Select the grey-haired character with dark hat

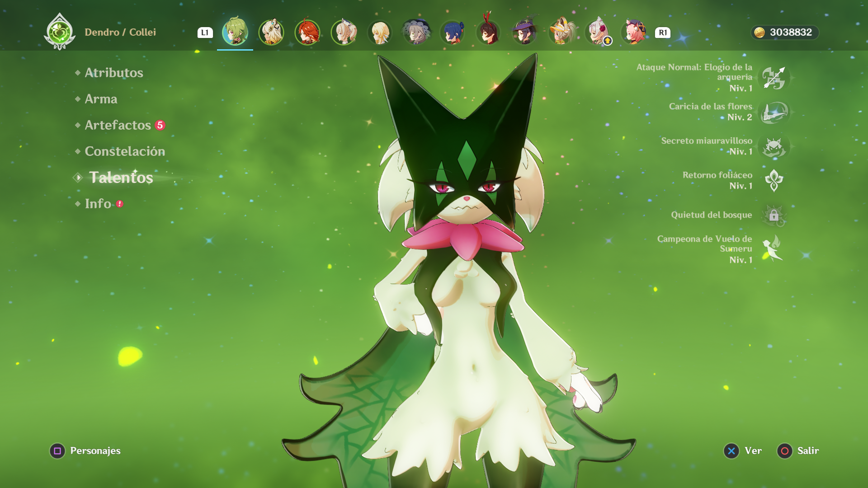416,32
